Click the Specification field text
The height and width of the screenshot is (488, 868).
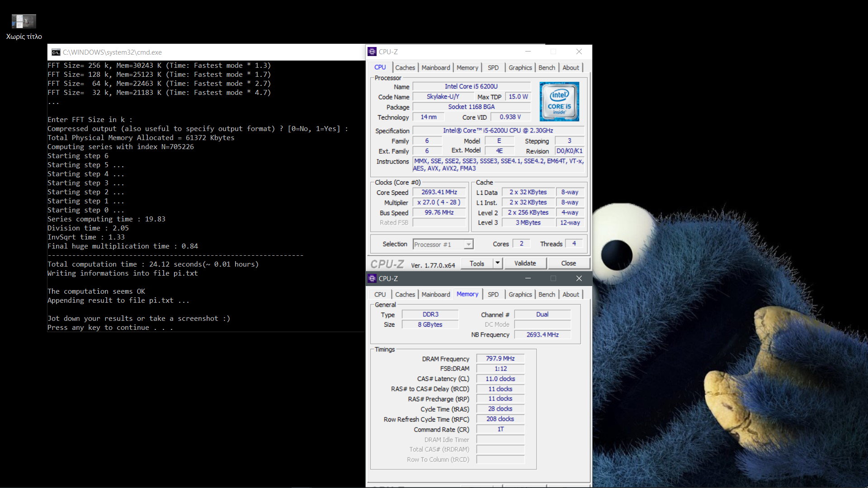pos(498,131)
